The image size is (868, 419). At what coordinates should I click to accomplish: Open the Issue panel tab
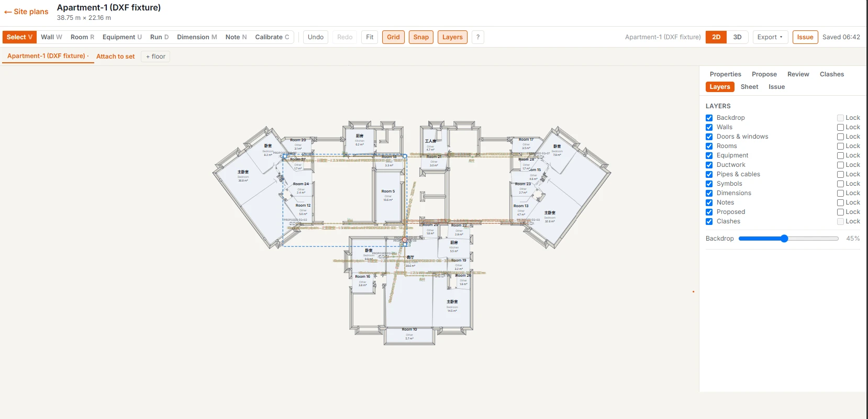[776, 87]
